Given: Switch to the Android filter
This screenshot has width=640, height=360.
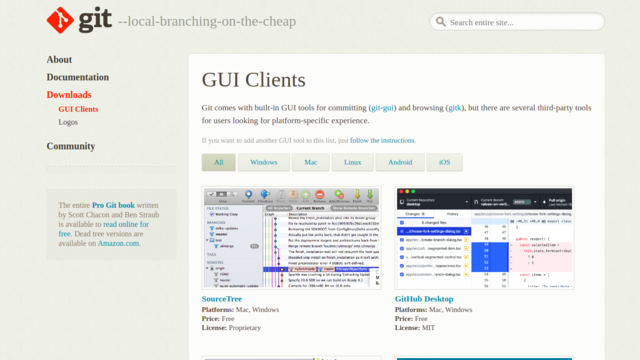Looking at the screenshot, I should coord(400,162).
